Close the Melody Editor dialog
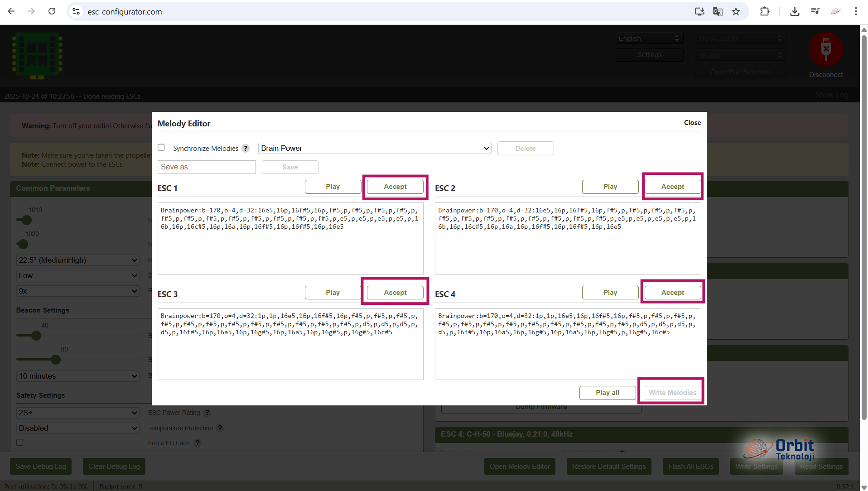 pos(692,123)
